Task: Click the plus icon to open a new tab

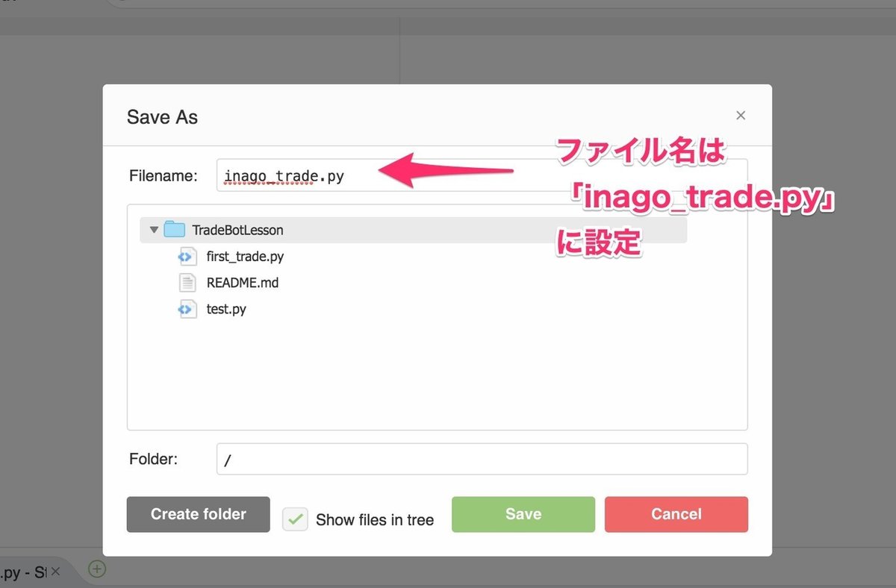Action: [x=96, y=569]
